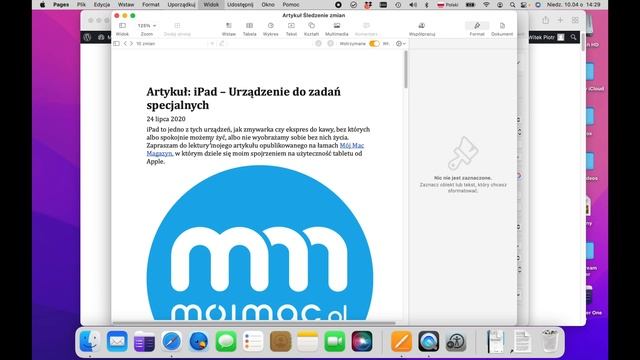Open Safari from the Dock
The width and height of the screenshot is (640, 360).
click(x=171, y=341)
